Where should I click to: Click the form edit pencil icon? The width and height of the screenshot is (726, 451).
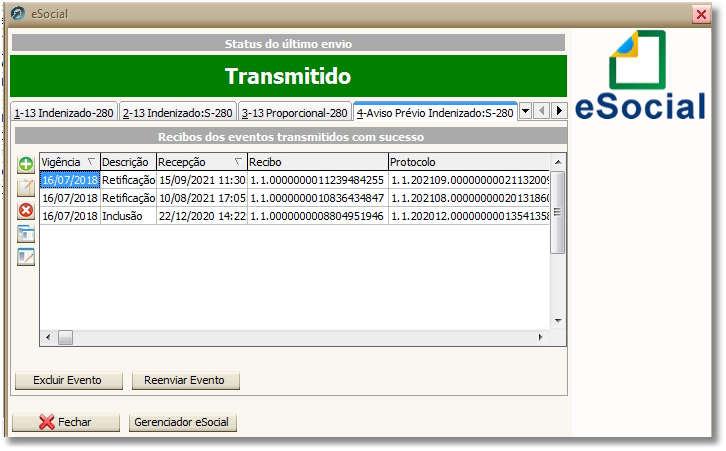[26, 257]
